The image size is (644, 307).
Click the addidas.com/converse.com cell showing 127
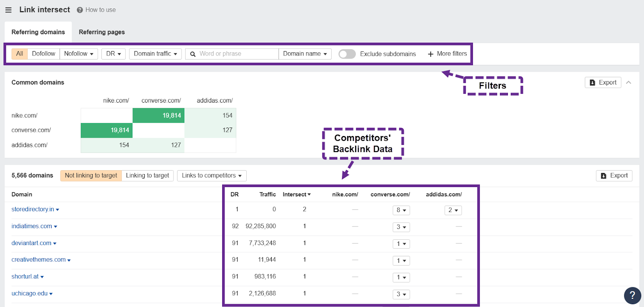(159, 145)
